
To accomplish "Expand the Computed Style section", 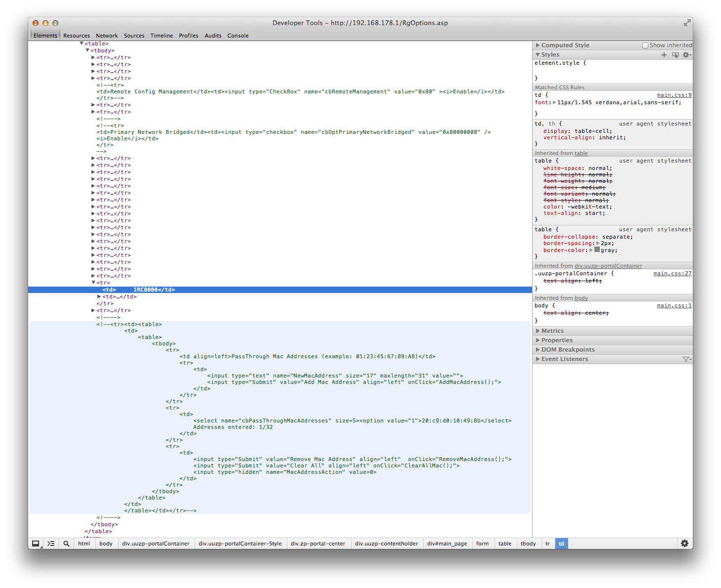I will pyautogui.click(x=538, y=45).
